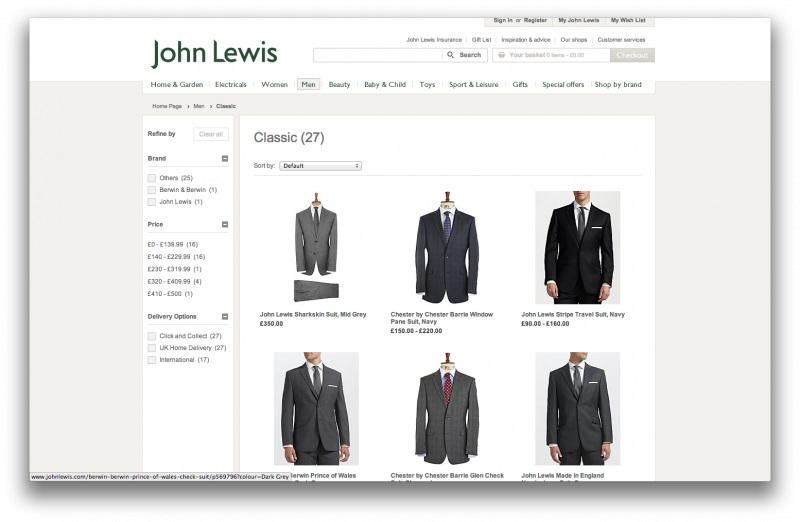Open the My John Lewis tab
Image resolution: width=800 pixels, height=522 pixels.
point(579,20)
